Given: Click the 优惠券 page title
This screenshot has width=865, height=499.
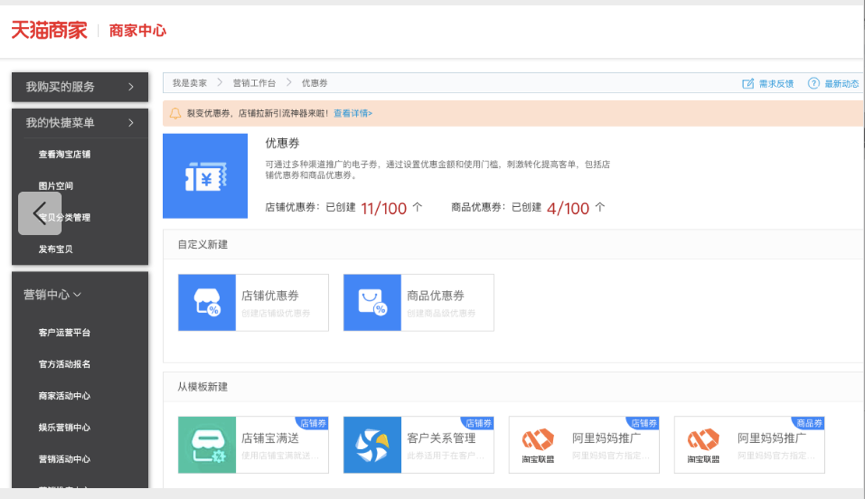Looking at the screenshot, I should coord(282,143).
